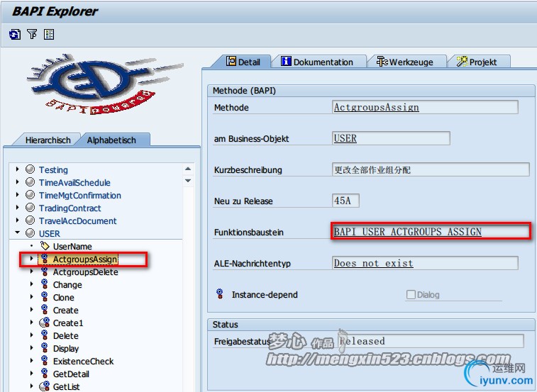Click the tree scroll up arrow
Viewport: 537px width, 392px height.
coord(188,169)
